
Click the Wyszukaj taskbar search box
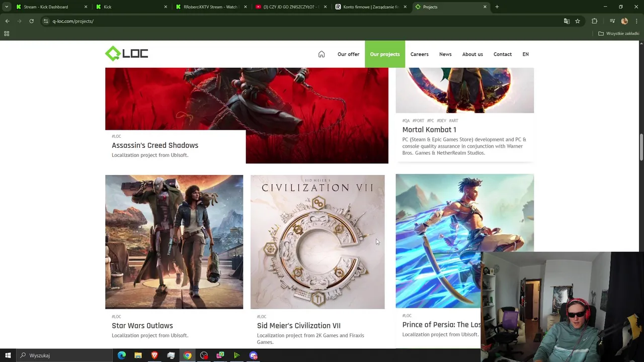64,355
